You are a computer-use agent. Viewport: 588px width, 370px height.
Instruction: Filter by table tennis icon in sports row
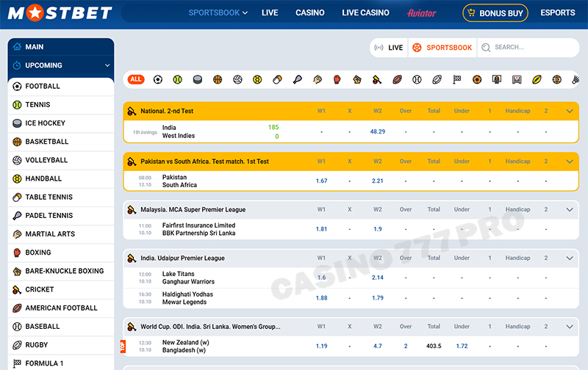click(x=277, y=79)
